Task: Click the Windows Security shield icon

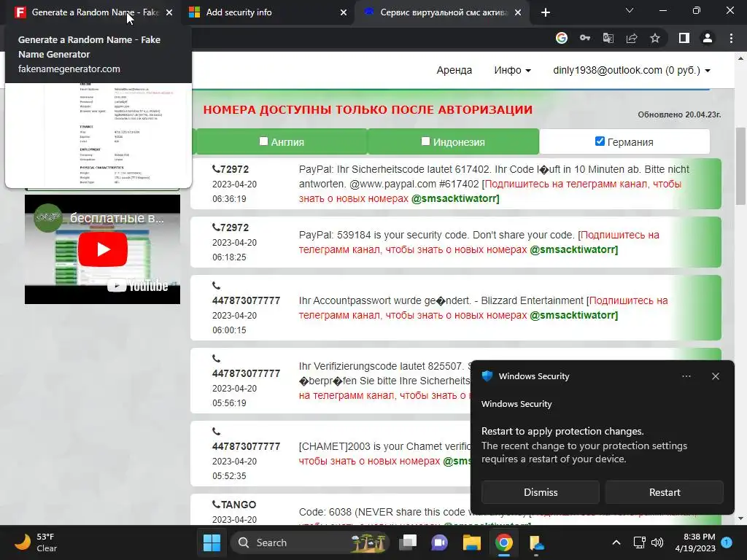Action: (x=487, y=376)
